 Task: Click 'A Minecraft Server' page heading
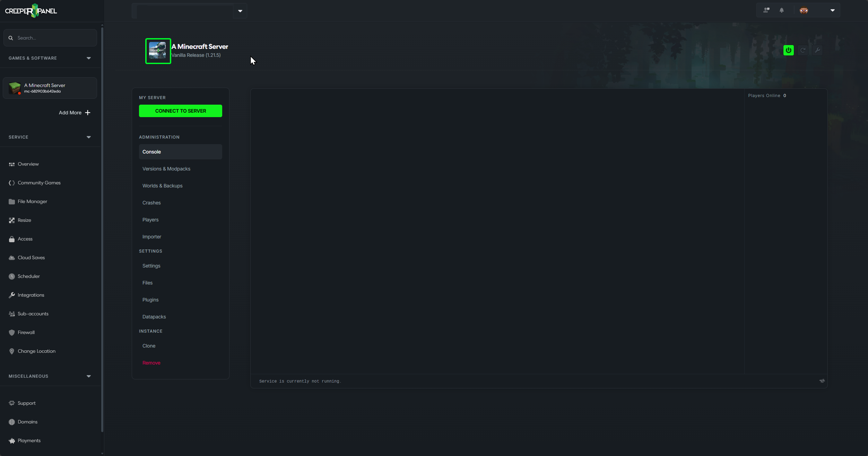click(200, 46)
